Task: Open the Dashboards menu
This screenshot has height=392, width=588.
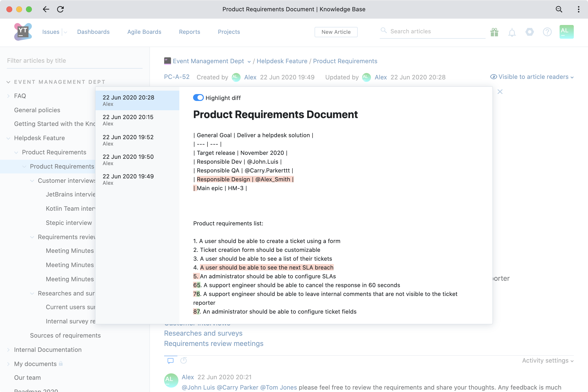Action: pos(93,32)
